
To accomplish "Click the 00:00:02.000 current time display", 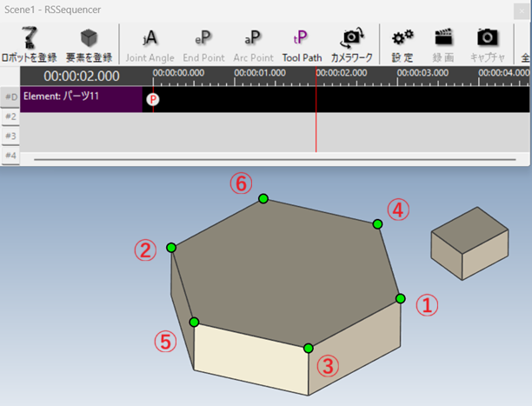I will [x=81, y=77].
